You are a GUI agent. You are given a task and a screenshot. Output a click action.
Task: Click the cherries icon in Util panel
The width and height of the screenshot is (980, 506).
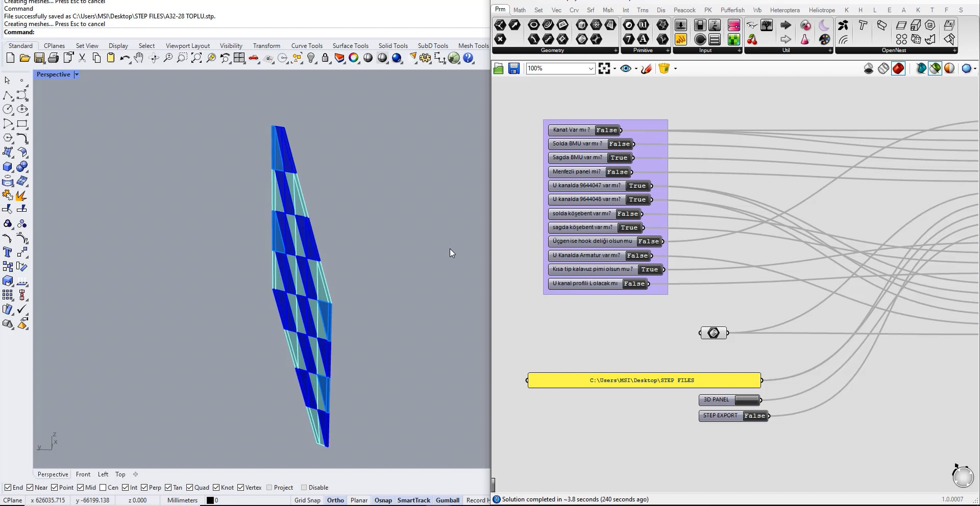752,39
